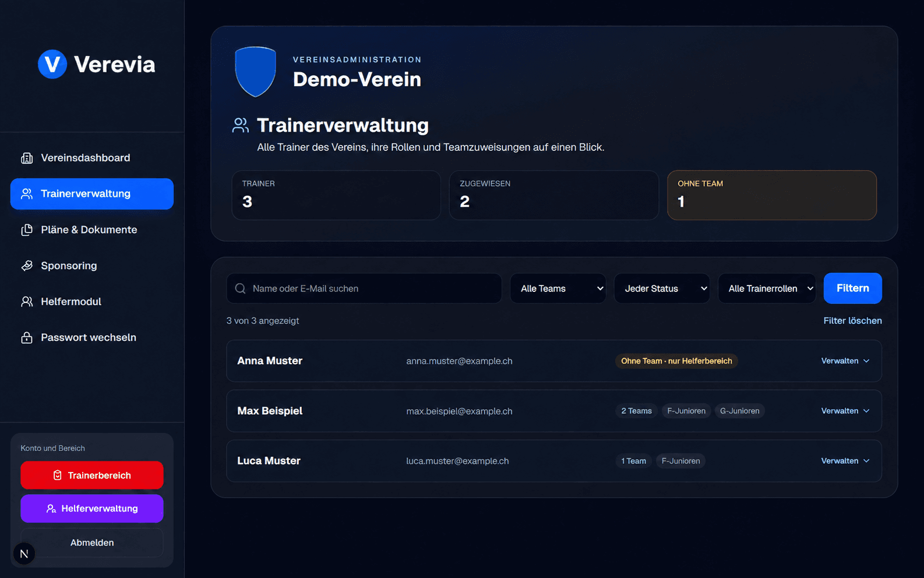Viewport: 924px width, 578px height.
Task: Select Trainerverwaltung in the sidebar
Action: (x=92, y=194)
